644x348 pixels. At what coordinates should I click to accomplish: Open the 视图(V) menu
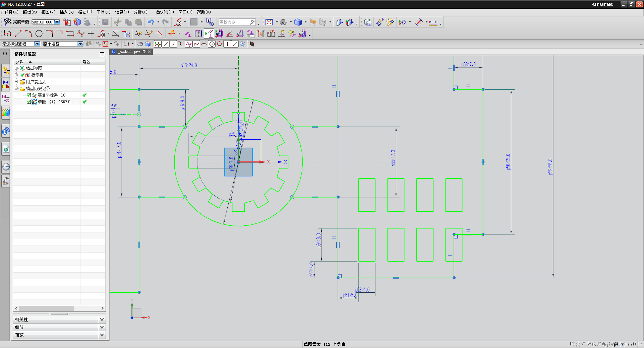48,12
